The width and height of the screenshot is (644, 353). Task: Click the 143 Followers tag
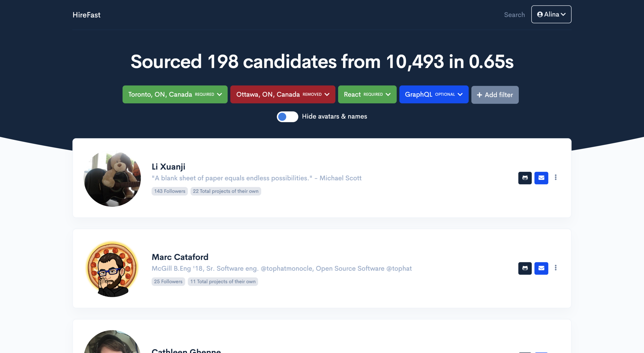169,191
